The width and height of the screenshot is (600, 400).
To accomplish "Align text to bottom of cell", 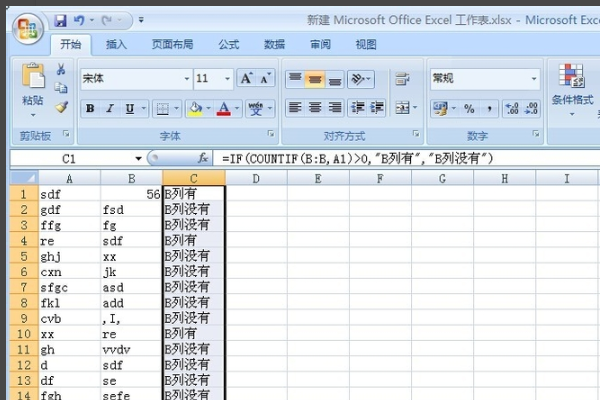I will click(x=335, y=79).
